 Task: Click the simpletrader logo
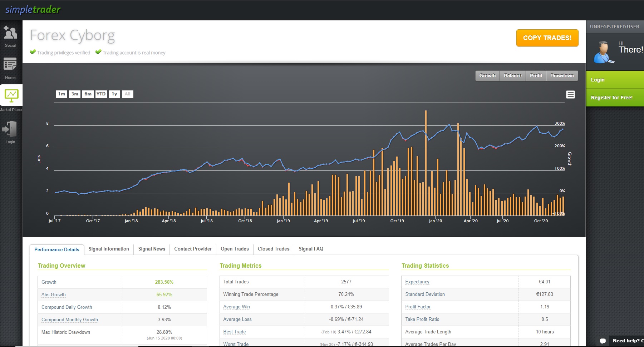[x=33, y=10]
